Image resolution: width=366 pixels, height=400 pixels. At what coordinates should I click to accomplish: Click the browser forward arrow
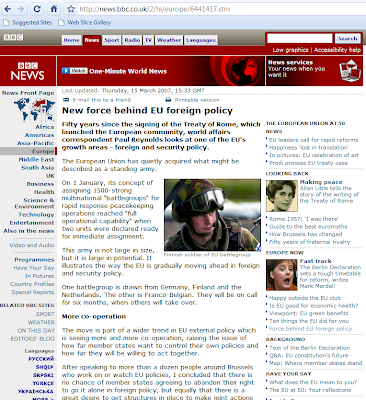click(21, 9)
